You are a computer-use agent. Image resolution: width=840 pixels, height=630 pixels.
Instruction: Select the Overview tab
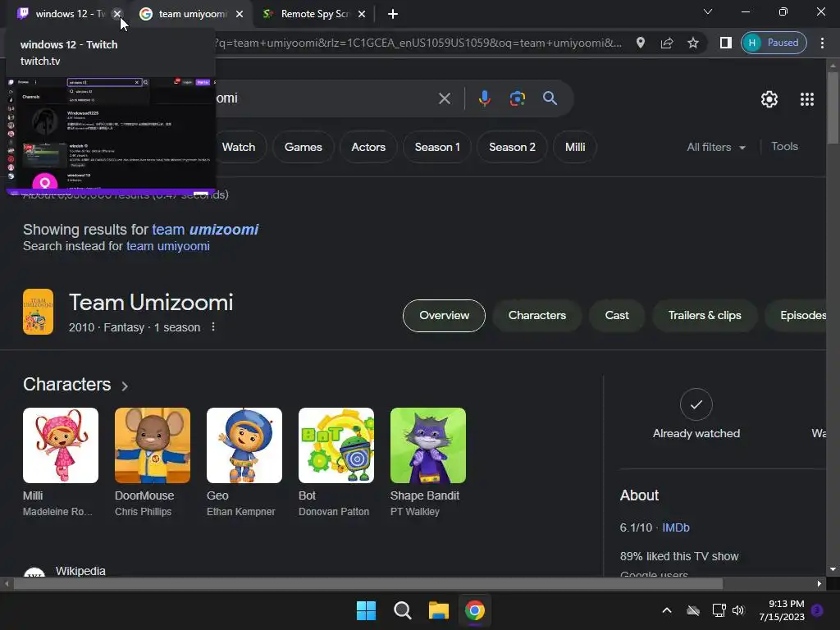pos(444,316)
